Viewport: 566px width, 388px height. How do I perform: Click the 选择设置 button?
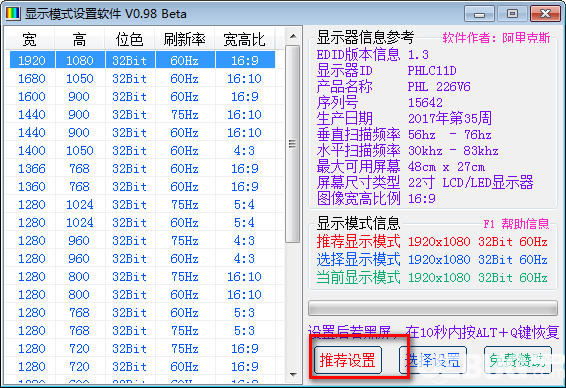pyautogui.click(x=432, y=360)
